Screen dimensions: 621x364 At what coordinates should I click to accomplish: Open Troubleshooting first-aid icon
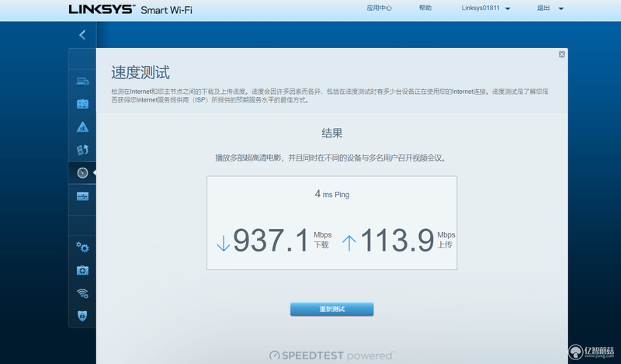(x=82, y=271)
